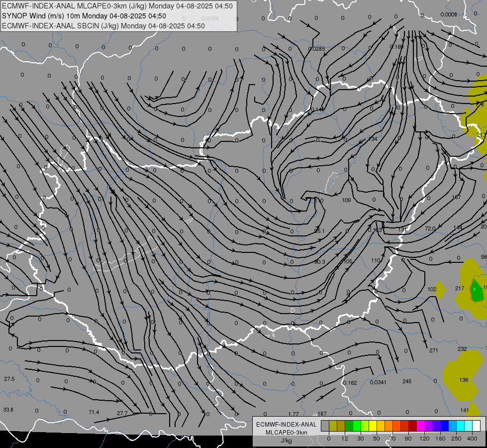Click the legend tick label '250'
487x448 pixels.
456,439
